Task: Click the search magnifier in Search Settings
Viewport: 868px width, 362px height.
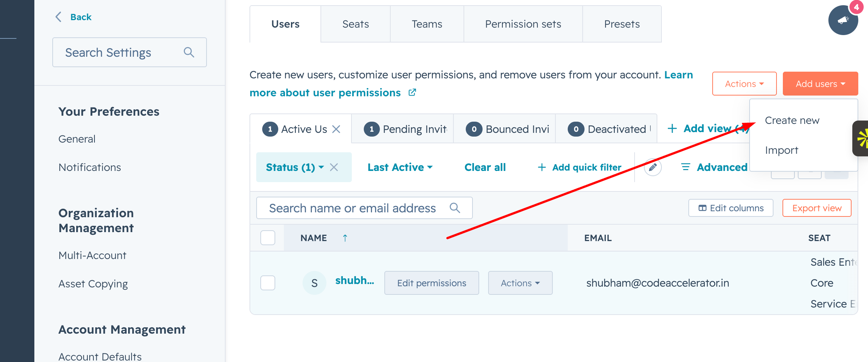Action: tap(189, 52)
